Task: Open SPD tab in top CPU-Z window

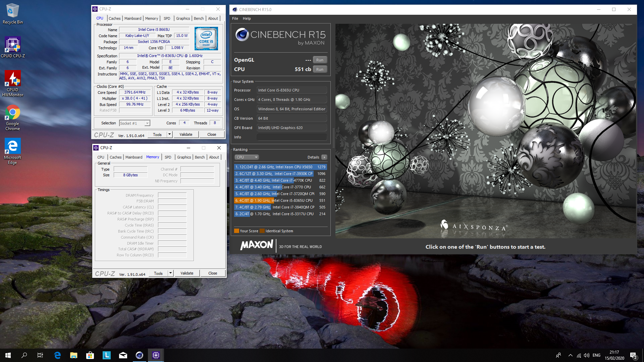Action: point(167,18)
